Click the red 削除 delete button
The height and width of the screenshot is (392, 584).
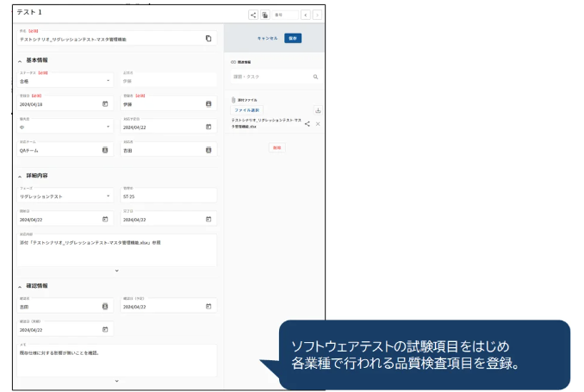276,148
